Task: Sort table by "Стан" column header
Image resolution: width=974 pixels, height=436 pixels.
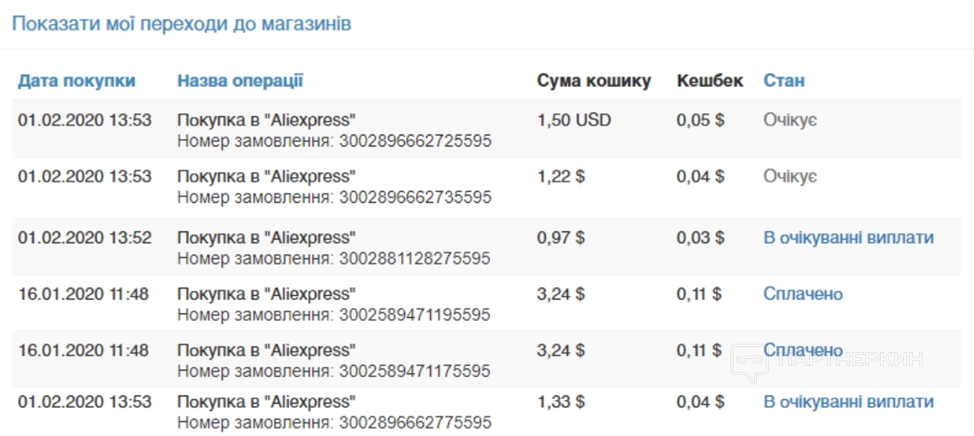Action: click(784, 81)
